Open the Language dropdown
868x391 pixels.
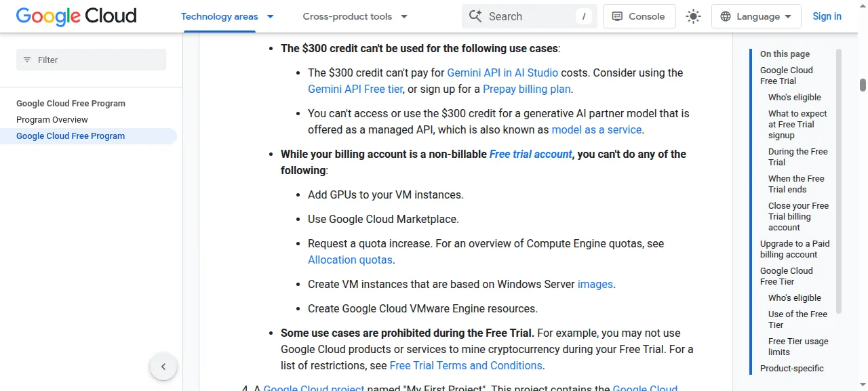tap(756, 16)
